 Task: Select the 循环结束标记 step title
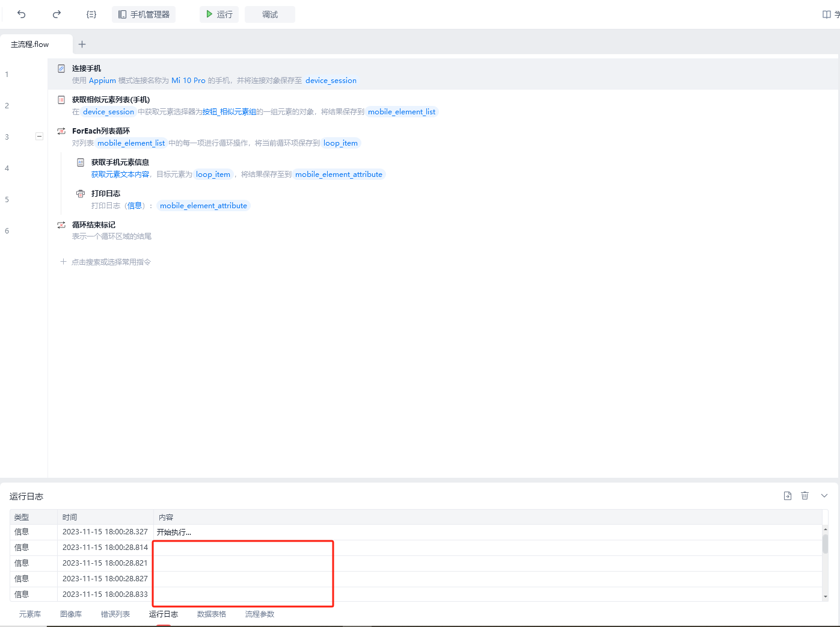point(94,225)
